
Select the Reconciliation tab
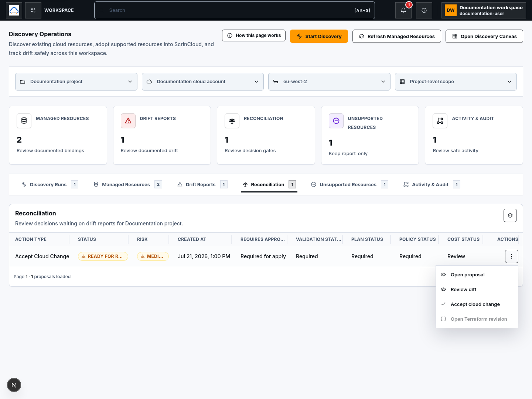[x=269, y=184]
